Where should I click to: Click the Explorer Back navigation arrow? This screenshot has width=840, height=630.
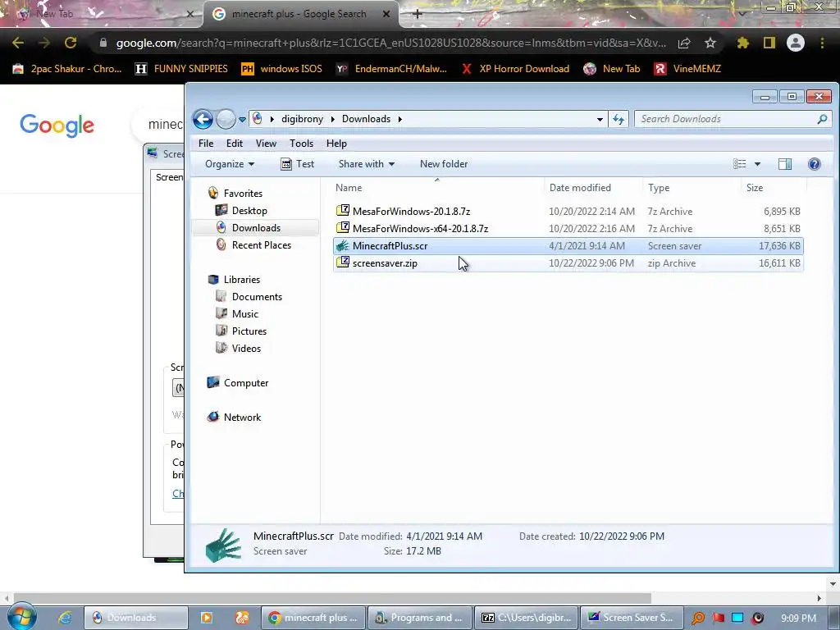(203, 119)
